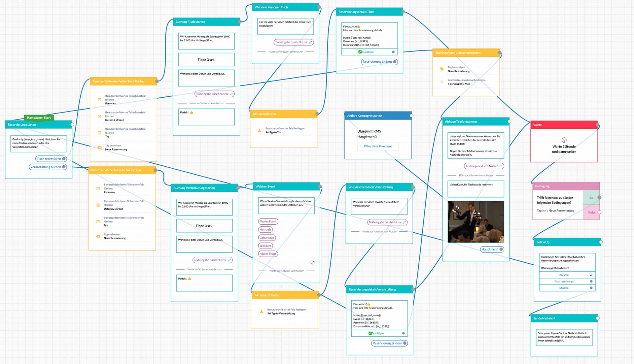Click the Hauptmenü button under the video

coord(490,249)
